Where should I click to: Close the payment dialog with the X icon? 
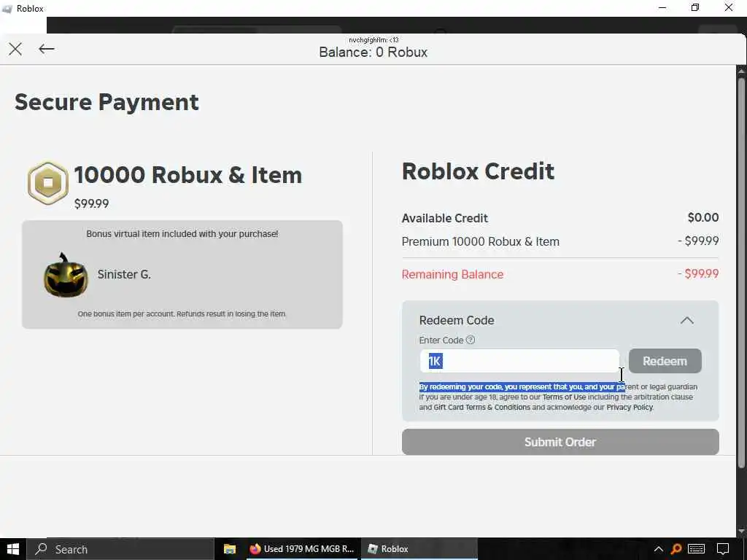tap(15, 49)
